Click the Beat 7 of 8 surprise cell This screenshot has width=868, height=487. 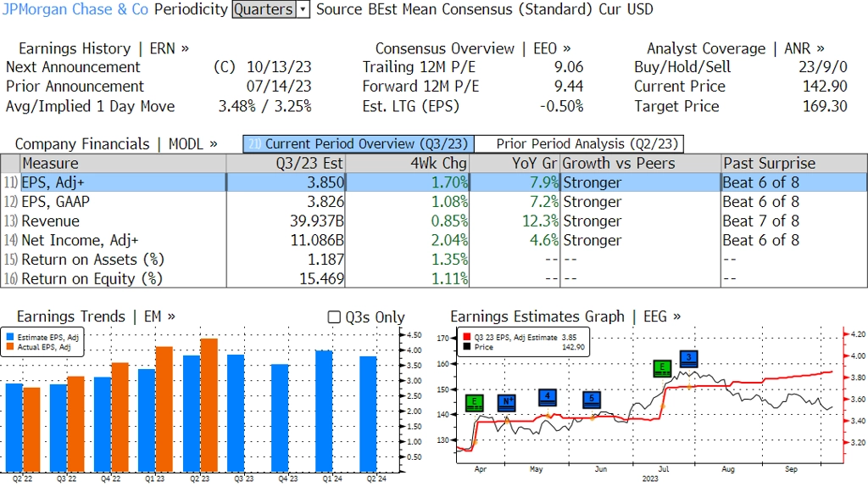point(761,221)
